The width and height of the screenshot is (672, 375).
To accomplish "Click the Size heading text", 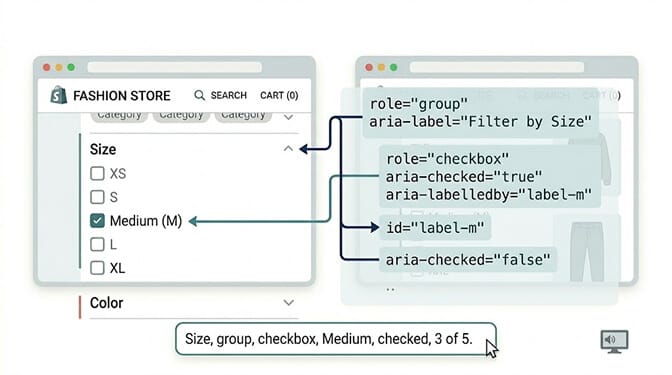I will point(103,149).
